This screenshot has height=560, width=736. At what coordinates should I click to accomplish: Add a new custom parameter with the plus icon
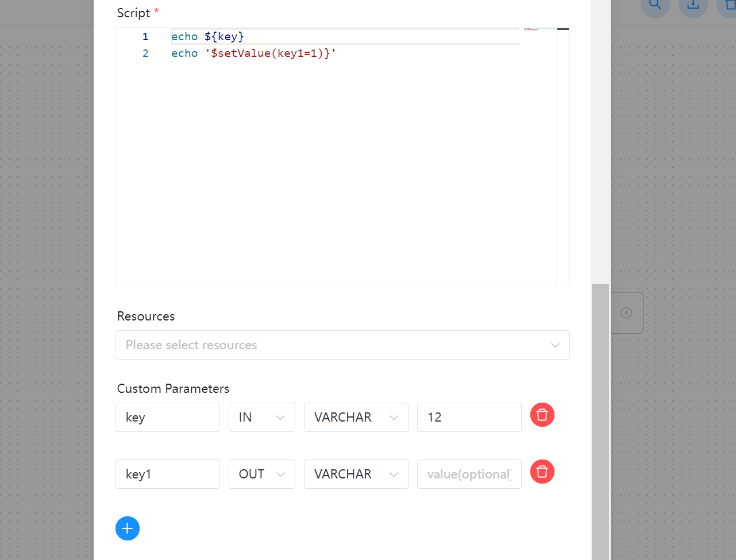[127, 528]
